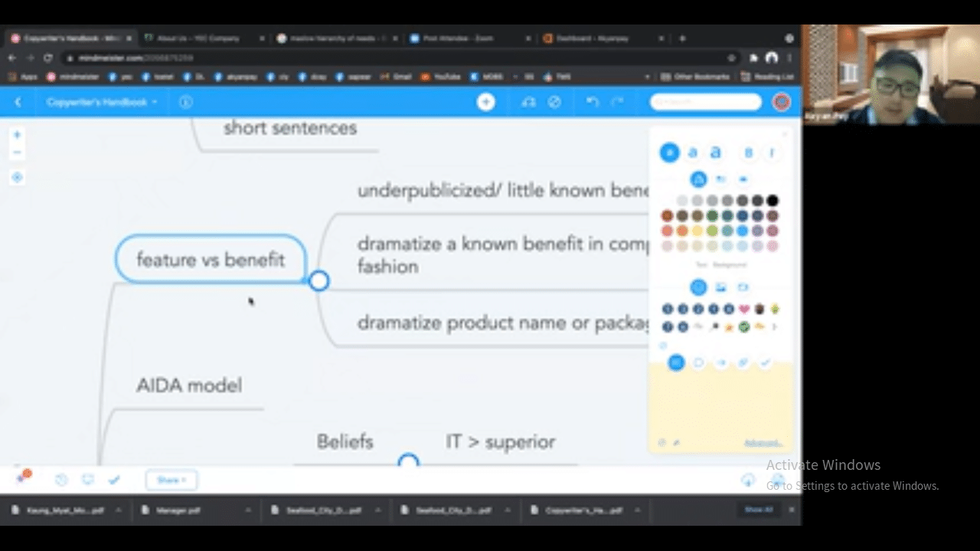Expand Kaung_Myat download options arrow
Screen dimensions: 980x551
pyautogui.click(x=118, y=510)
